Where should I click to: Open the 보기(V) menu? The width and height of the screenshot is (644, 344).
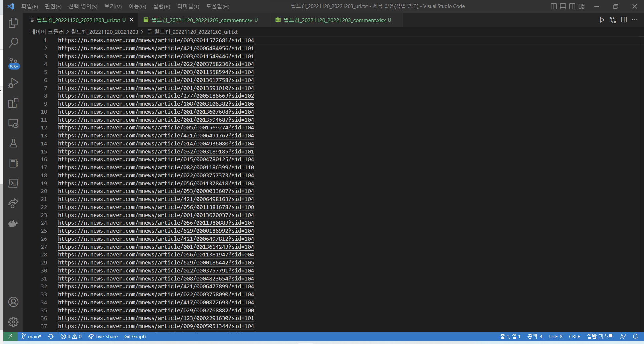[x=113, y=6]
